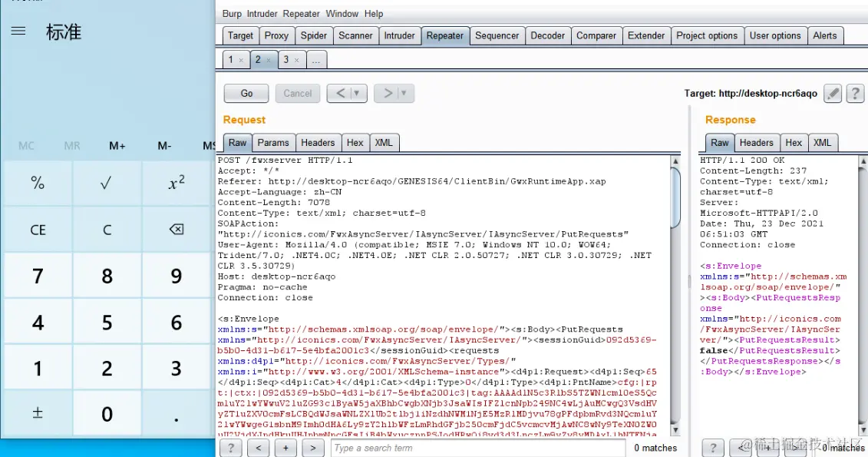Click the x squared key in Calculator
868x457 pixels.
176,183
